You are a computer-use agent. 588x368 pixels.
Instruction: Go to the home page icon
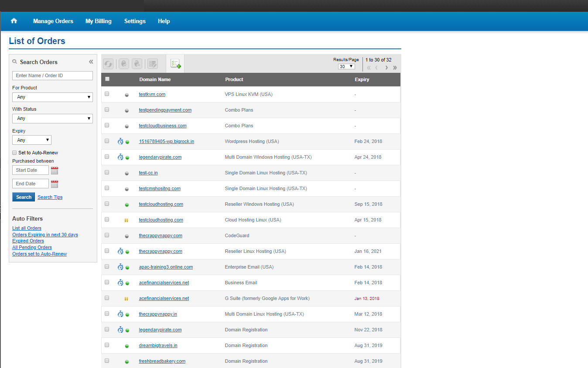point(14,21)
